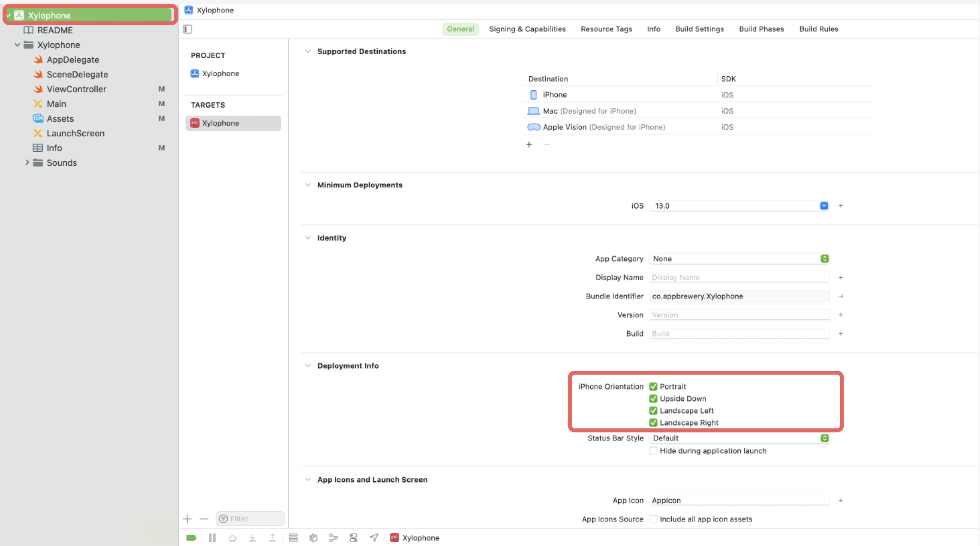980x546 pixels.
Task: Click the Version input field
Action: 739,315
